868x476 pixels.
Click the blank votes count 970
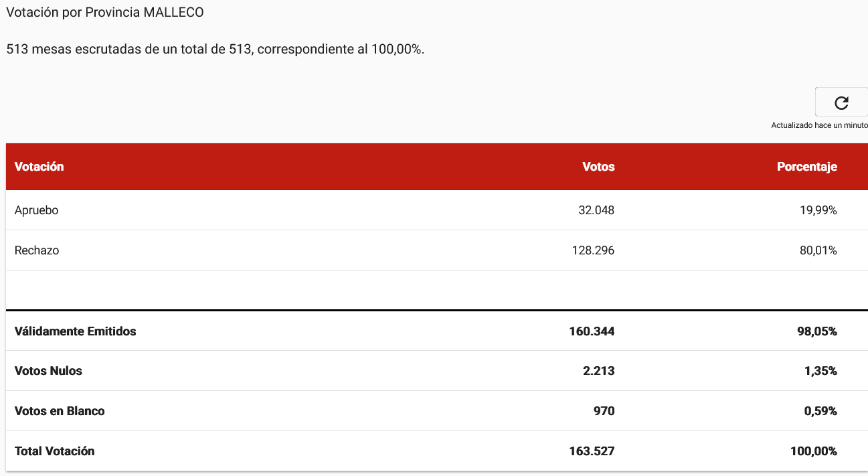click(604, 411)
